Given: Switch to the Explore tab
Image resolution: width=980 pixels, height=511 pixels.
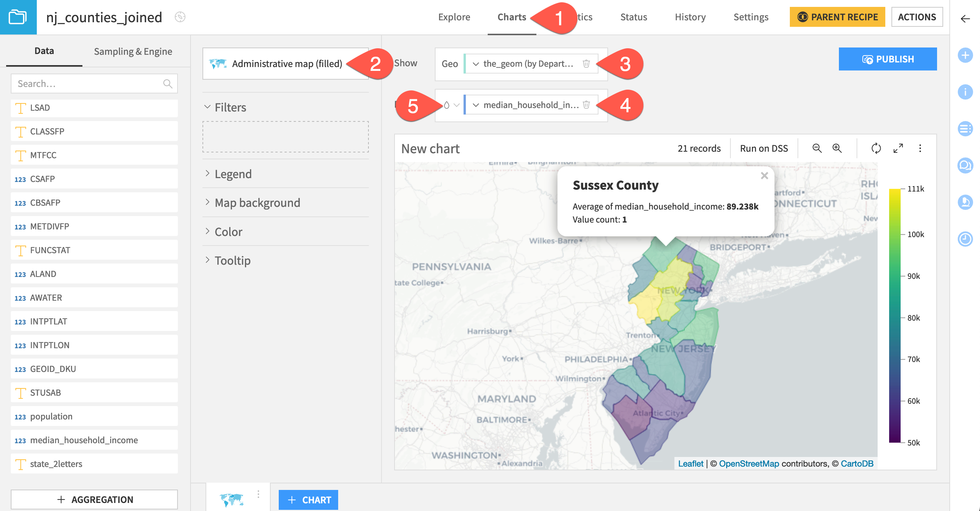Looking at the screenshot, I should pyautogui.click(x=454, y=17).
